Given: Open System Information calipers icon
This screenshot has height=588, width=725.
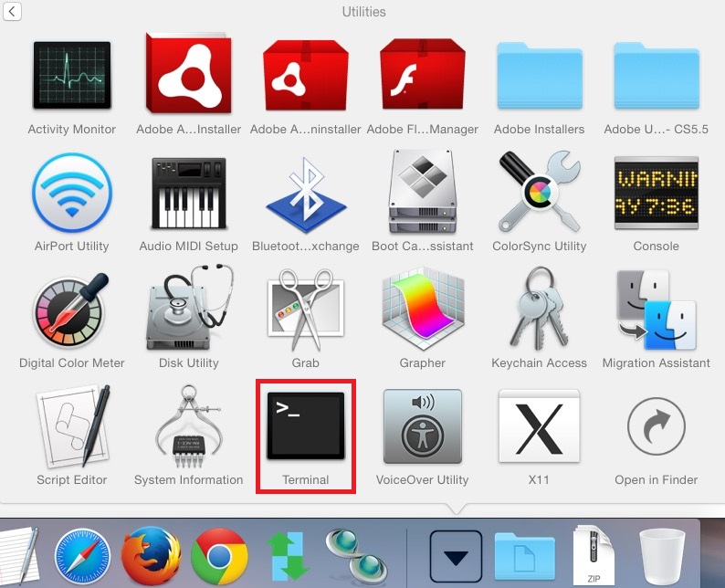Looking at the screenshot, I should 188,426.
